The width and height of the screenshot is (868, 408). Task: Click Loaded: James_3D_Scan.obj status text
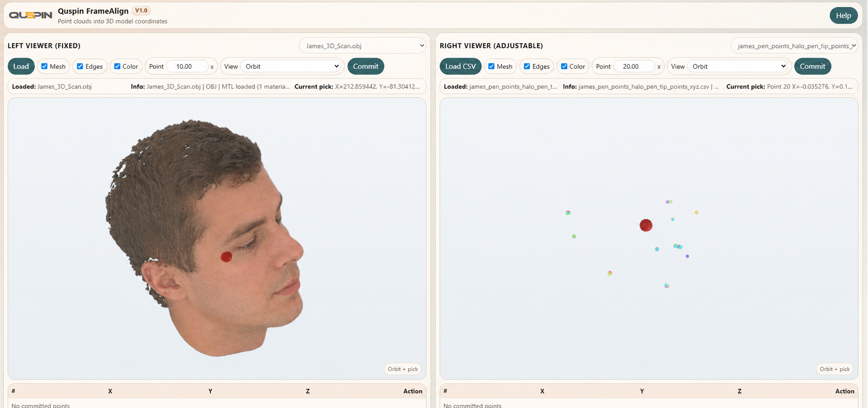[52, 87]
